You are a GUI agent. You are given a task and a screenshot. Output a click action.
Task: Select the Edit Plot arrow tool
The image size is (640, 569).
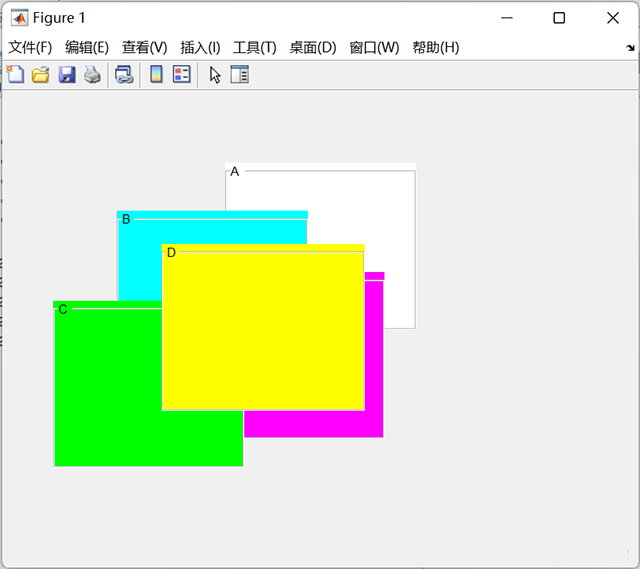coord(215,75)
